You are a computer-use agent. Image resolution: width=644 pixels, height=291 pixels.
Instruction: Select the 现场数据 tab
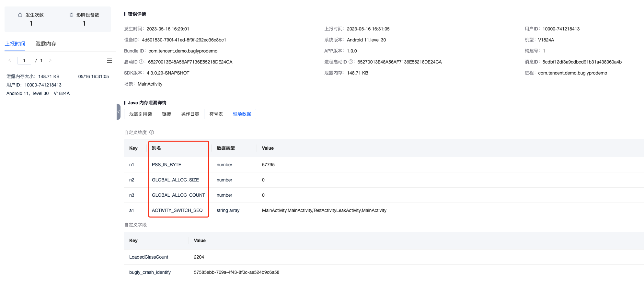click(242, 114)
